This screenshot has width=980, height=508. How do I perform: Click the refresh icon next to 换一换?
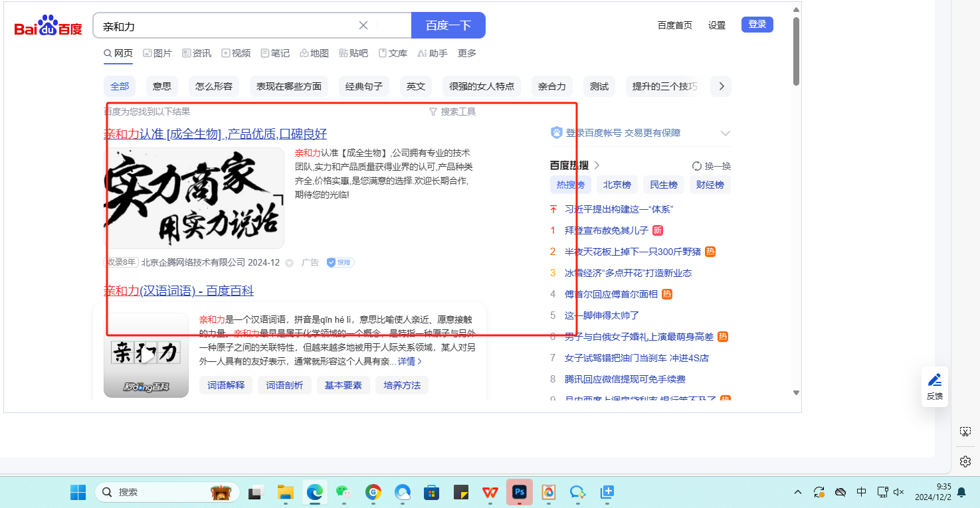point(696,166)
